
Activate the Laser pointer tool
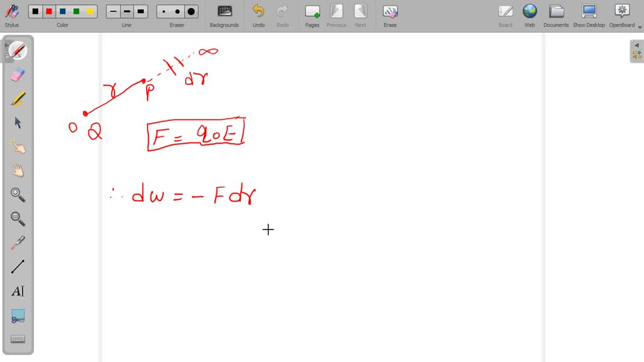pyautogui.click(x=17, y=243)
